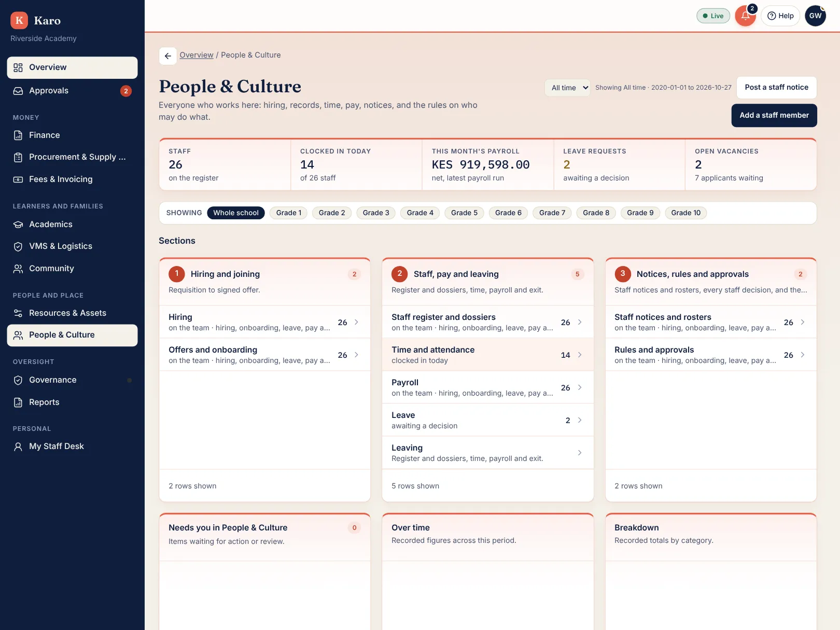Click the back arrow button
Screen dimensions: 840x630
(x=167, y=55)
